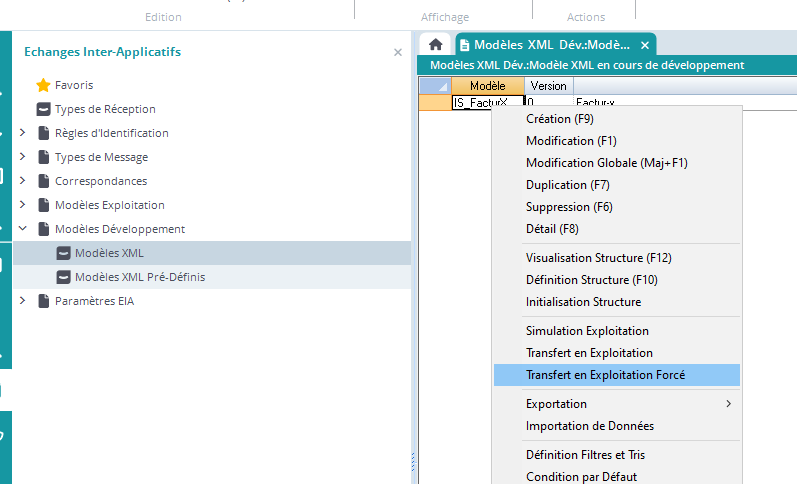Select the Correspondances tree item
The width and height of the screenshot is (797, 484).
click(100, 181)
